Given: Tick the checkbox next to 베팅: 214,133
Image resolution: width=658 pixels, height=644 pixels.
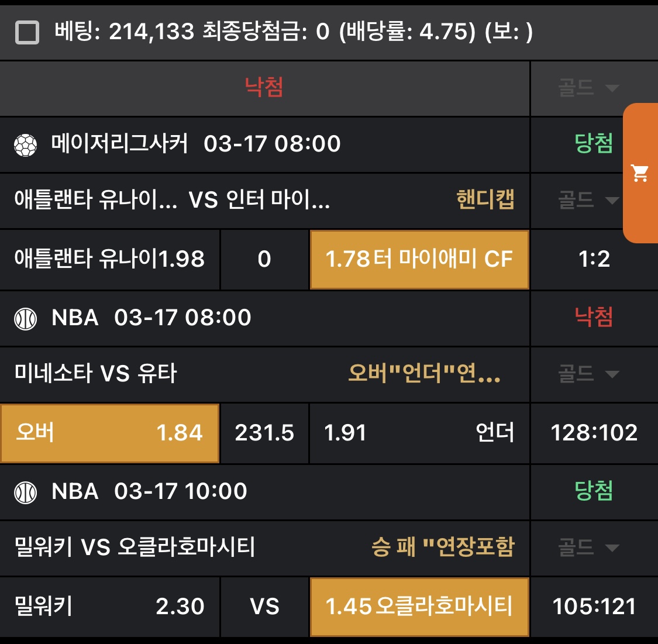Looking at the screenshot, I should pyautogui.click(x=27, y=33).
